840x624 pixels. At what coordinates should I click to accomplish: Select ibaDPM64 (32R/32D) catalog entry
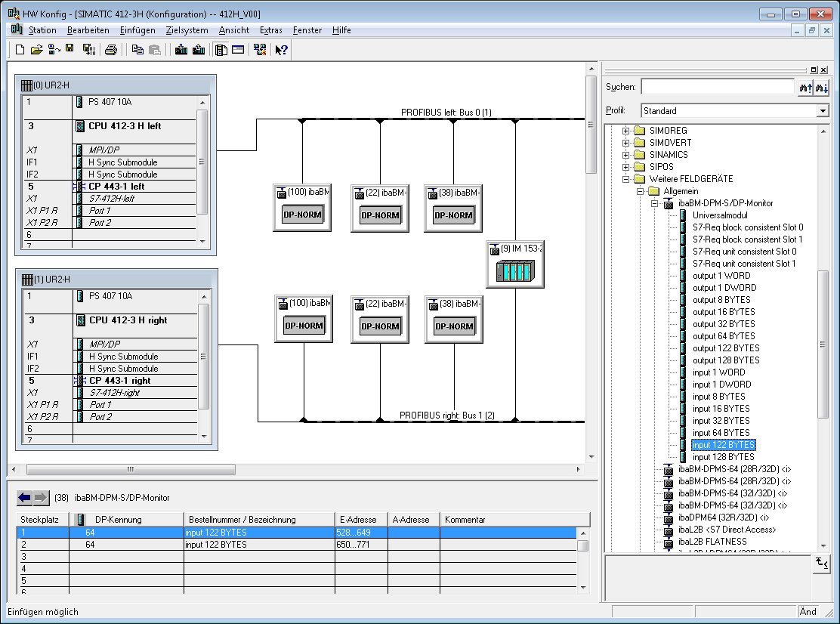pyautogui.click(x=723, y=518)
